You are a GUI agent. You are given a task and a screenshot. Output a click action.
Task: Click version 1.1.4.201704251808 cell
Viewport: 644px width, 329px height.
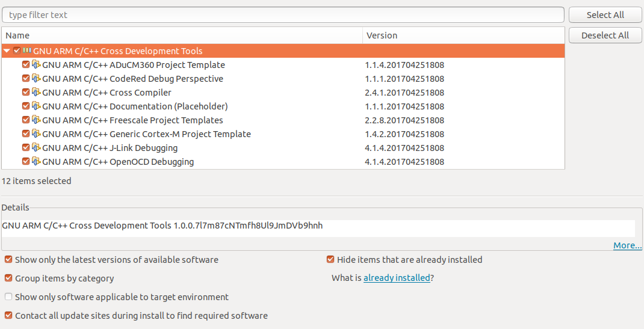click(x=404, y=65)
